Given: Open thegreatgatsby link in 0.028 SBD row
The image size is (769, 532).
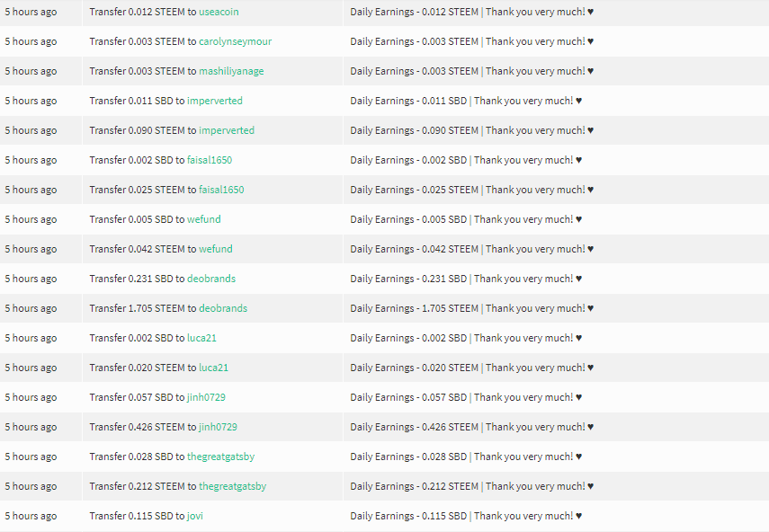Looking at the screenshot, I should (220, 457).
